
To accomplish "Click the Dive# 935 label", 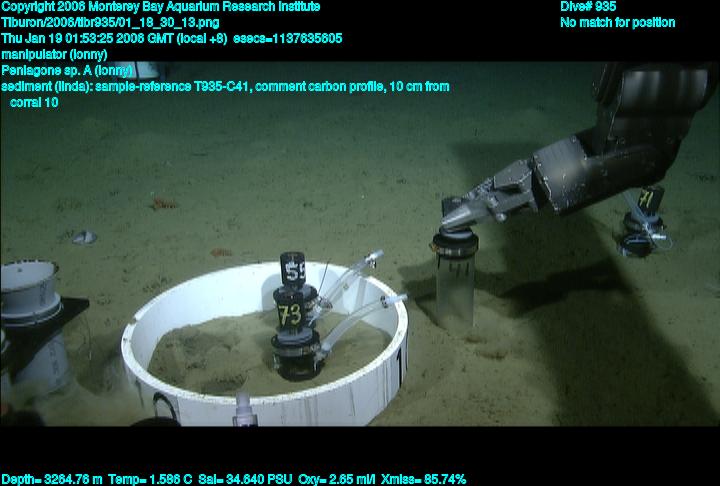I will [x=588, y=7].
